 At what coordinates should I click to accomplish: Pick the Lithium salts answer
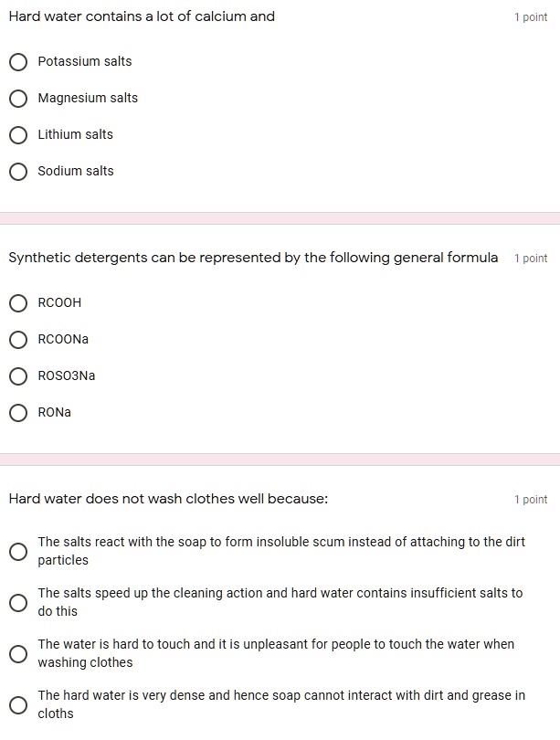pyautogui.click(x=18, y=135)
